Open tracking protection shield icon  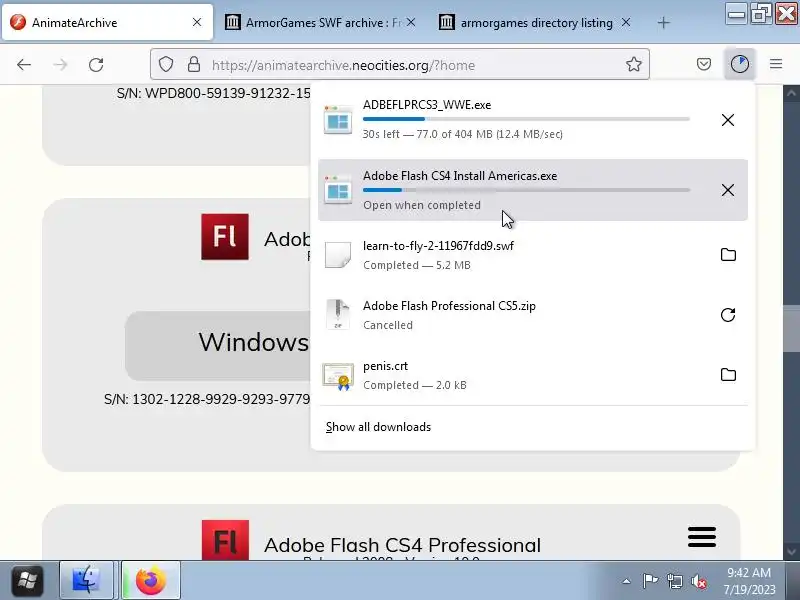(166, 65)
